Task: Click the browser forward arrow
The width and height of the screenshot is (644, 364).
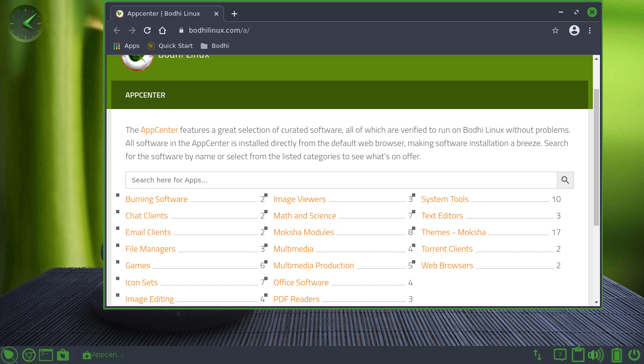Action: [132, 30]
